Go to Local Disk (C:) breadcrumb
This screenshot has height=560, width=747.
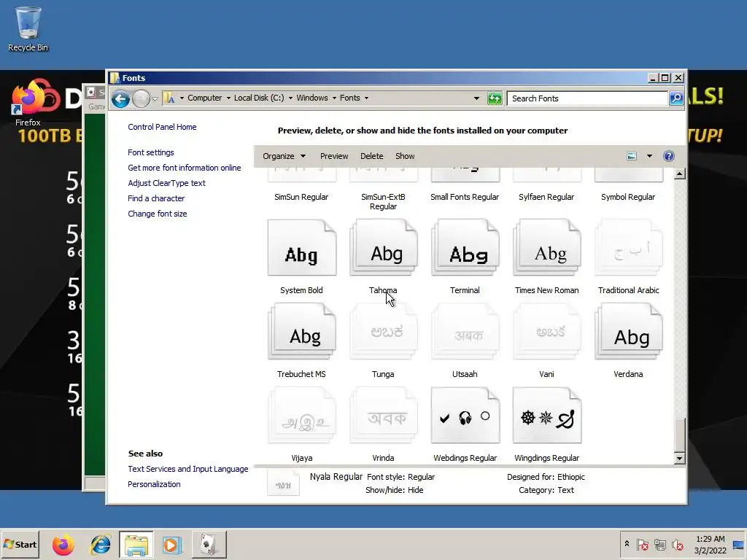[x=259, y=98]
